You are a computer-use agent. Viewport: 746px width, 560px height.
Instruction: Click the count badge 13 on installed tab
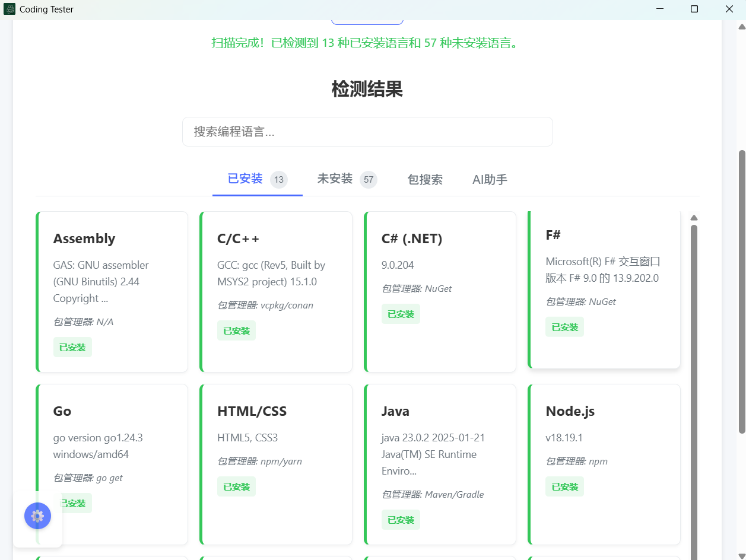(x=279, y=180)
